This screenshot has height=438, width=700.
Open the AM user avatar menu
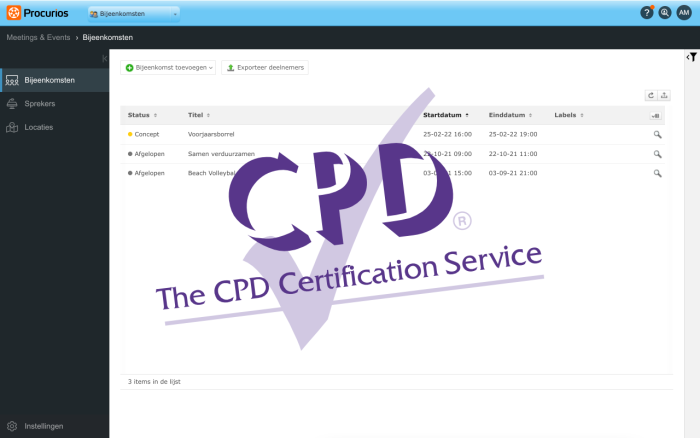pyautogui.click(x=684, y=13)
